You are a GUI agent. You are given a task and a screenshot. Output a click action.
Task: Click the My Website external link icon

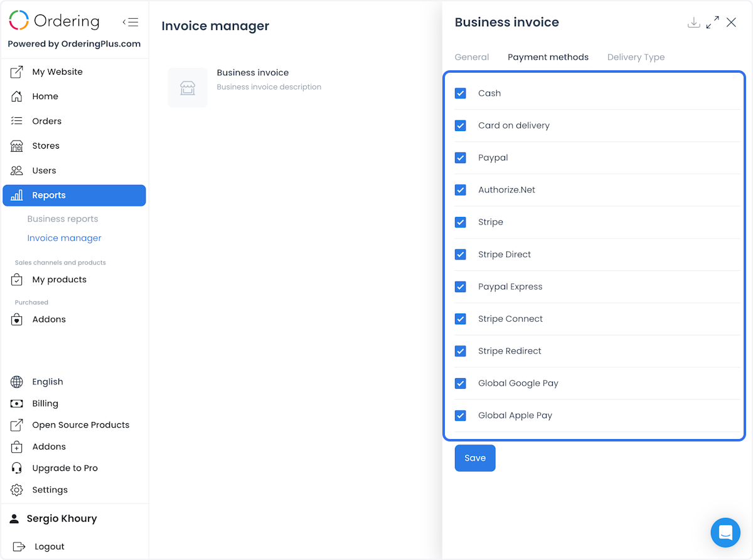pyautogui.click(x=17, y=72)
